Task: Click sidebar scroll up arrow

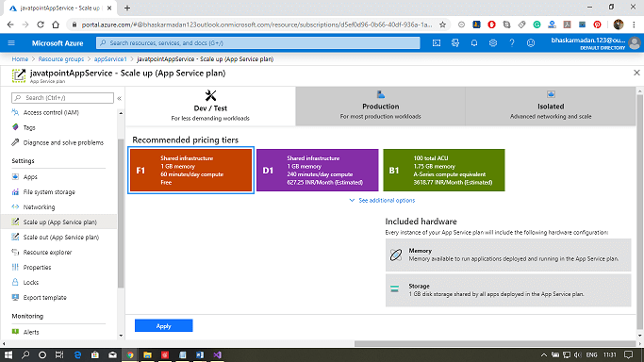Action: 121,113
